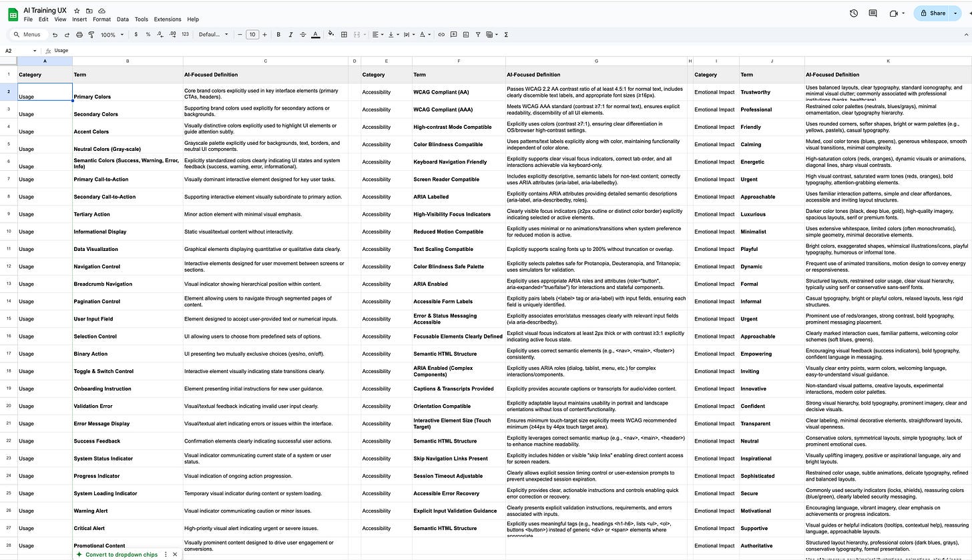The image size is (972, 560).
Task: Insert a comment from toolbar
Action: point(453,35)
